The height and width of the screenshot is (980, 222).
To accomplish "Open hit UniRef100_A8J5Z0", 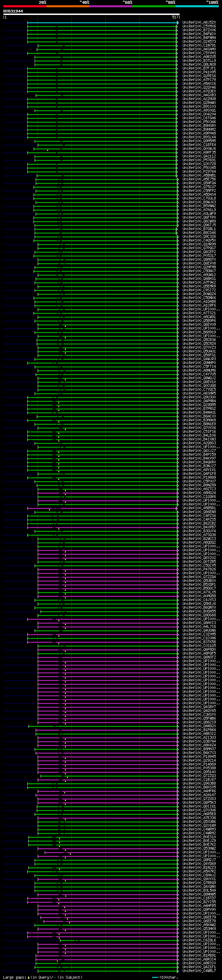I will click(199, 23).
